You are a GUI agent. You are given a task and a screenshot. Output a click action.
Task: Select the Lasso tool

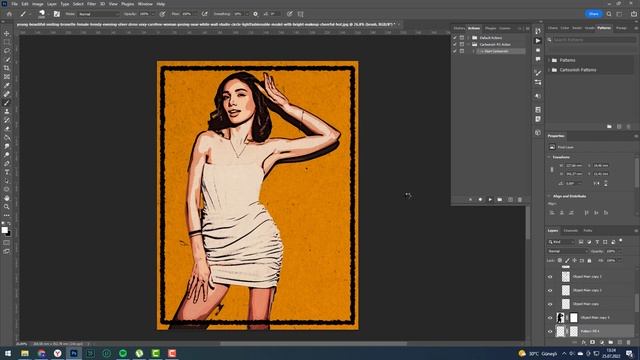[x=7, y=51]
